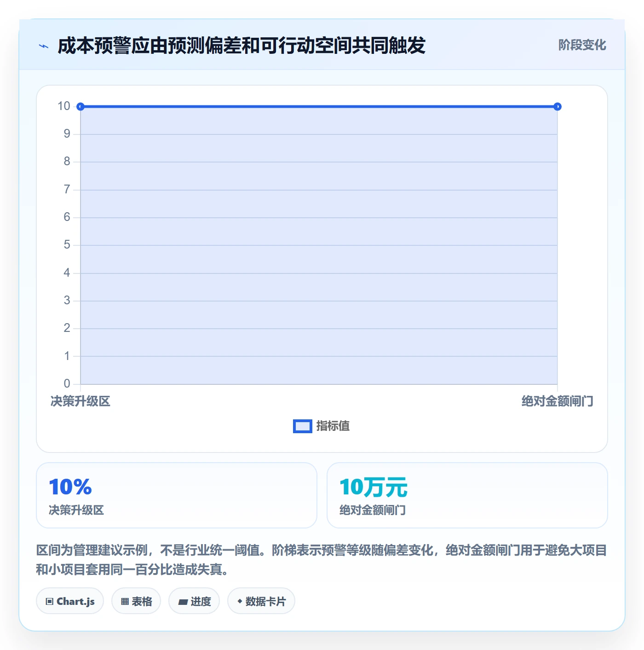Click the 决策升级区 x-axis label
This screenshot has width=644, height=650.
click(x=80, y=401)
